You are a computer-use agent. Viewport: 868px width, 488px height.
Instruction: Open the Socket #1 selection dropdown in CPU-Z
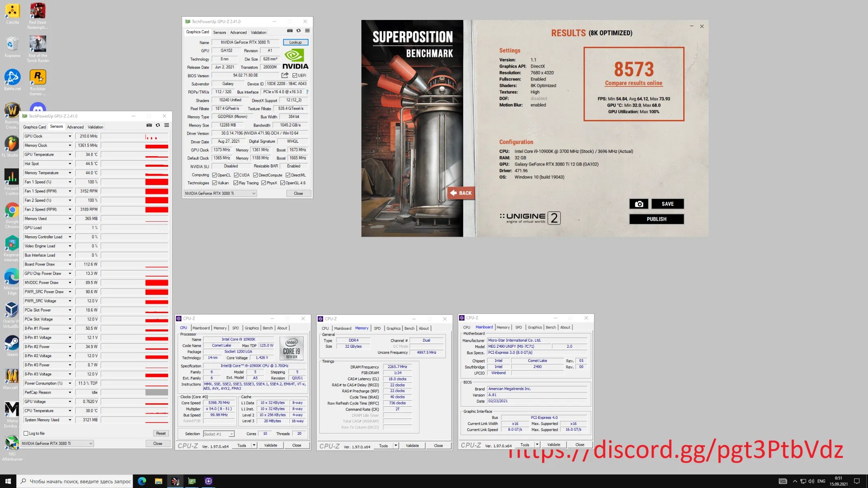219,434
